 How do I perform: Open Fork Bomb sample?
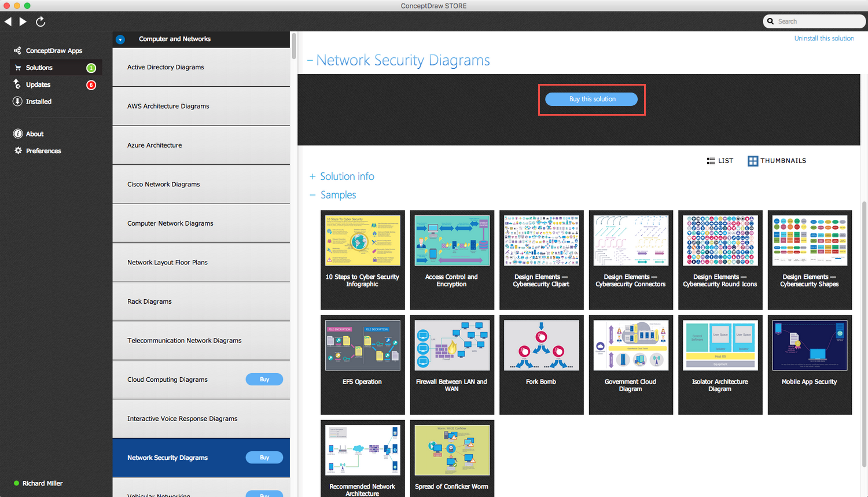(x=542, y=365)
